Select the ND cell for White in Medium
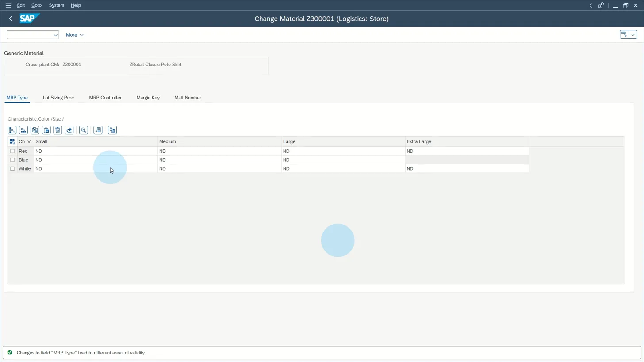This screenshot has height=362, width=644. [220, 169]
